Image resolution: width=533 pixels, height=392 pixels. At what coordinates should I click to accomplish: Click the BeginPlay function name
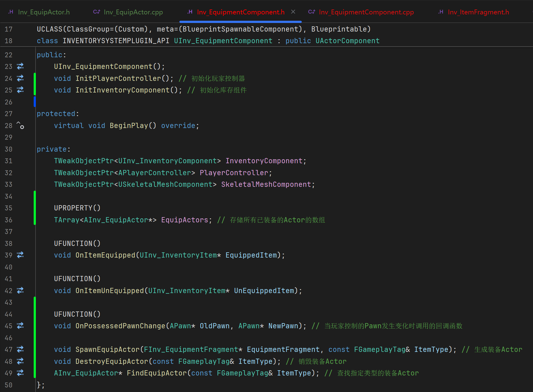129,126
